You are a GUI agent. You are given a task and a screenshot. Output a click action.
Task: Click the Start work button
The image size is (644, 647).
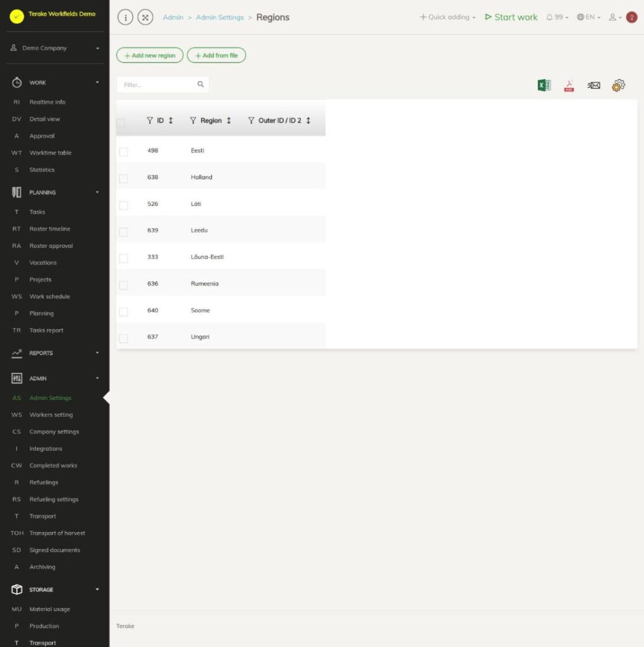point(511,17)
